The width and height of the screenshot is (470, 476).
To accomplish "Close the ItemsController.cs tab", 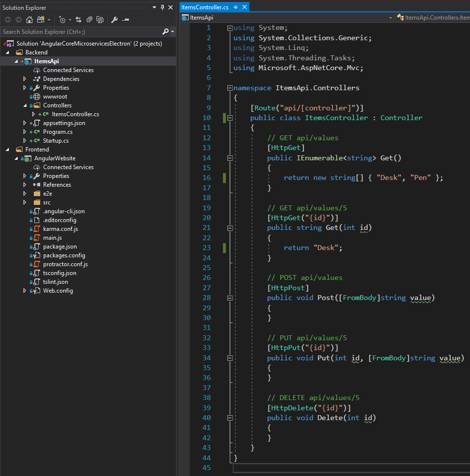I will pos(244,7).
